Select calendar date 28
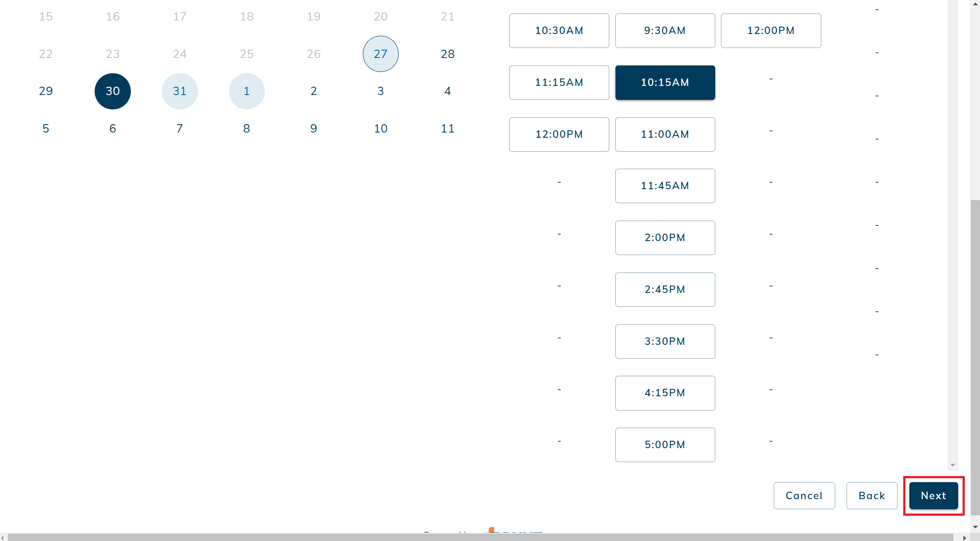Image resolution: width=980 pixels, height=541 pixels. (448, 54)
